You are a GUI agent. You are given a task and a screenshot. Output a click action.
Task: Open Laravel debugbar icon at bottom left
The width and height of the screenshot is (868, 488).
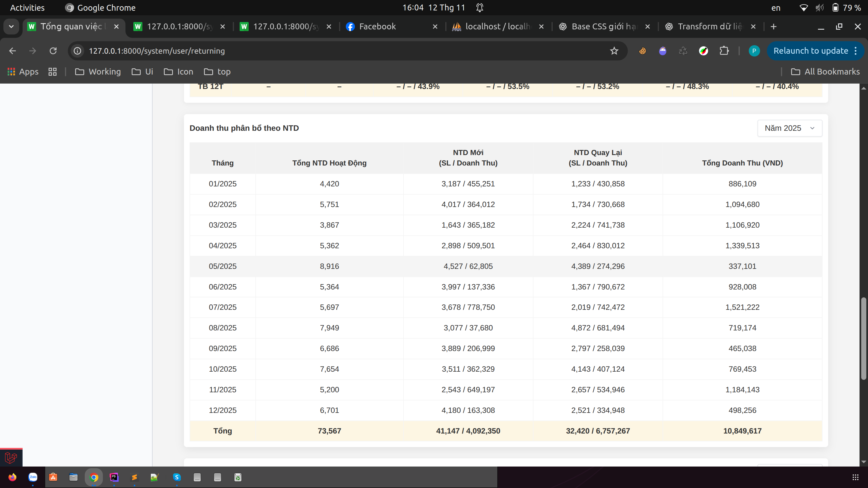point(11,457)
